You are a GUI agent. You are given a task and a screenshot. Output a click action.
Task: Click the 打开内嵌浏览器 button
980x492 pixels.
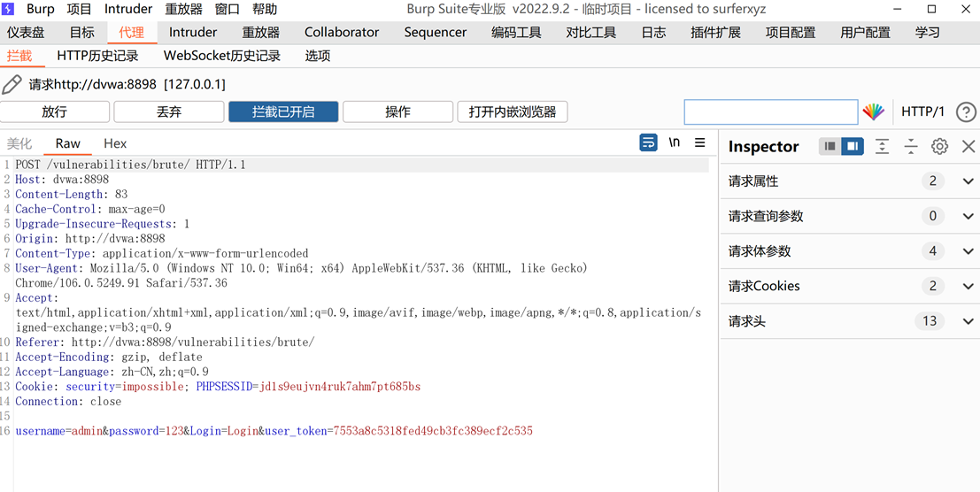[512, 112]
